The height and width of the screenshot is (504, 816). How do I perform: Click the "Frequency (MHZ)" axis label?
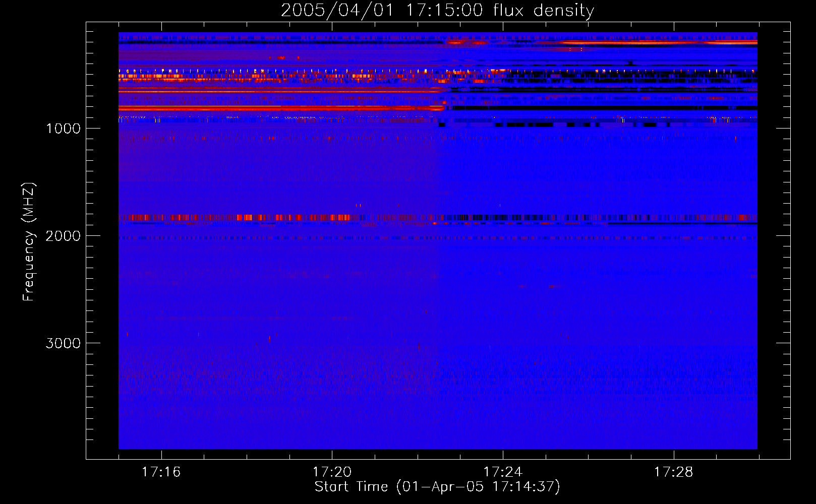coord(29,242)
